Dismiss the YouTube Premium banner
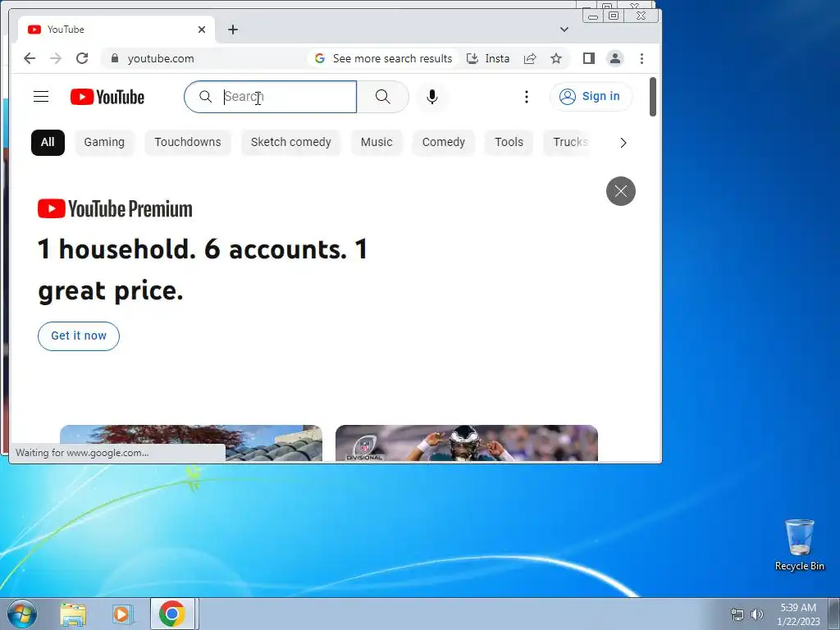The height and width of the screenshot is (630, 840). click(x=621, y=191)
